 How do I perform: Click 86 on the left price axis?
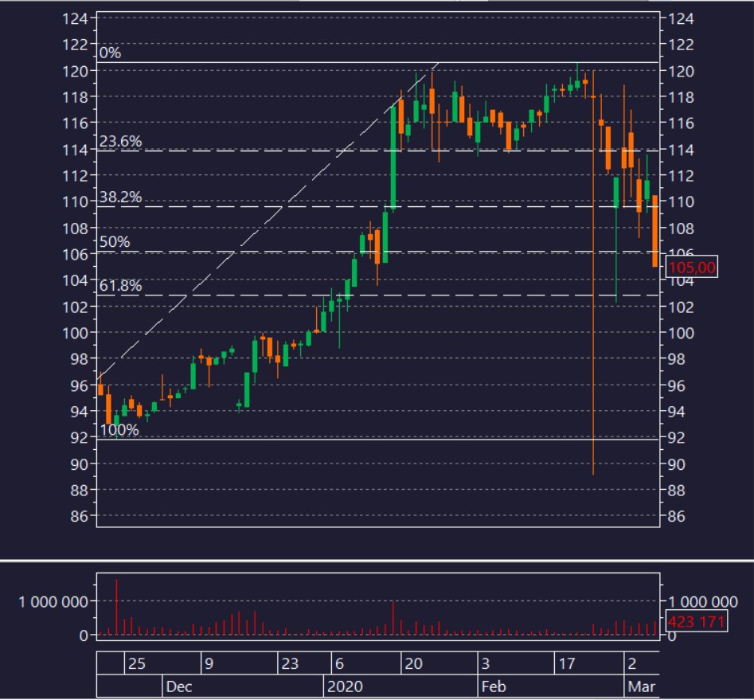pos(80,517)
